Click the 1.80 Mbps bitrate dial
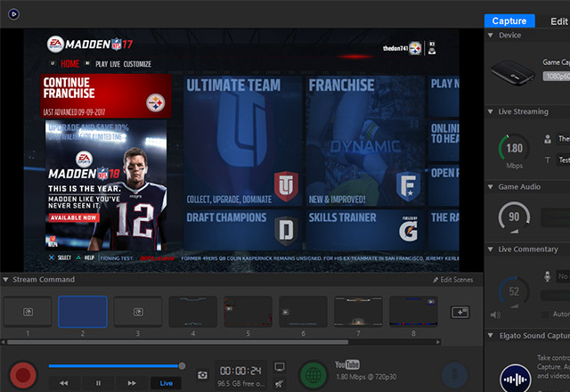 [x=514, y=149]
